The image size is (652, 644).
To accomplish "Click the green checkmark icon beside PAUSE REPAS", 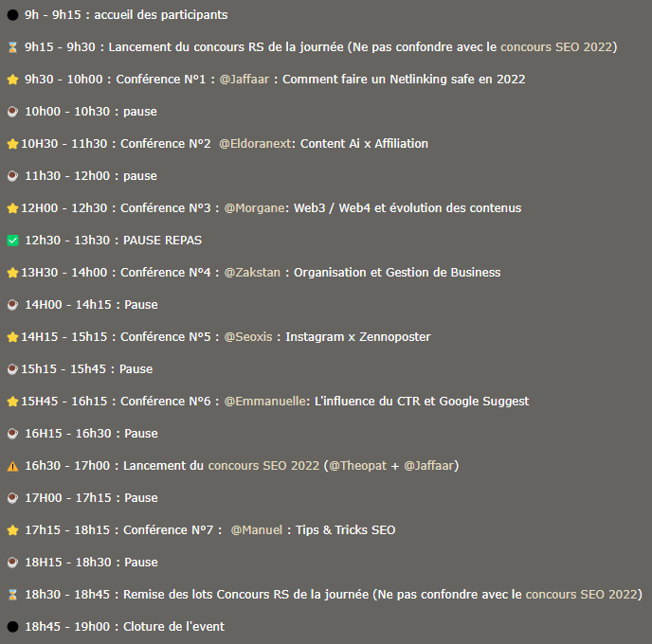I will coord(13,241).
